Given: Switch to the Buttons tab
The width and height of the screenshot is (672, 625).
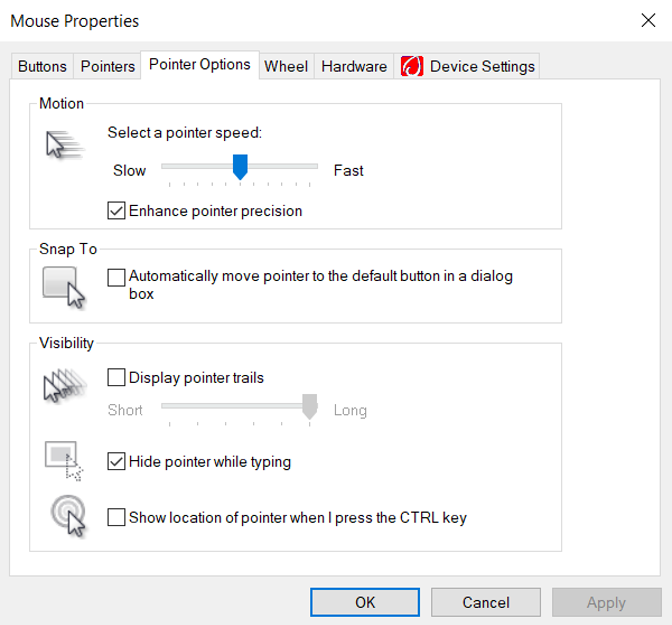Looking at the screenshot, I should point(42,66).
